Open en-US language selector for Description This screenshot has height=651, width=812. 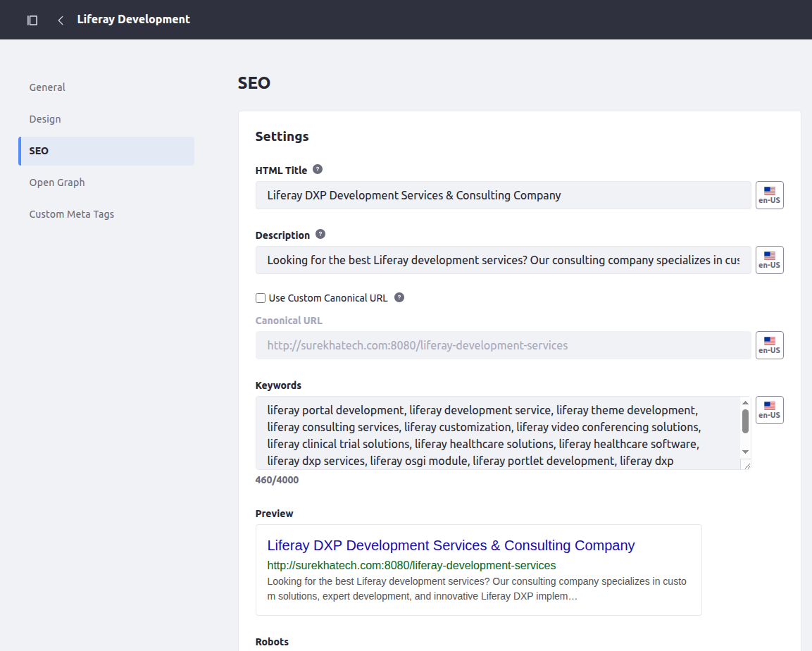click(x=770, y=260)
